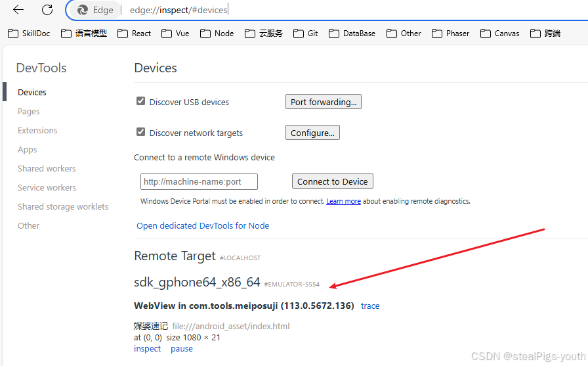
Task: Click the sdk_gphone64_x86_64 device name
Action: point(197,283)
